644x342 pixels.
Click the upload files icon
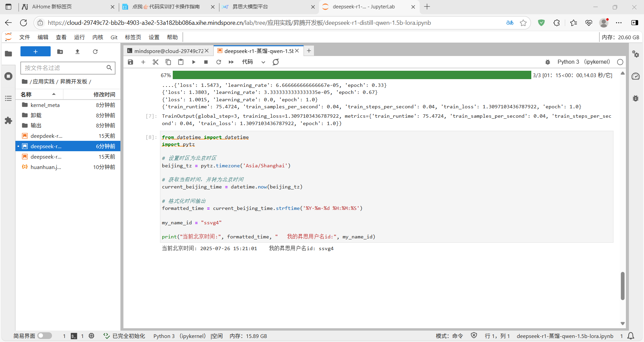click(x=77, y=52)
